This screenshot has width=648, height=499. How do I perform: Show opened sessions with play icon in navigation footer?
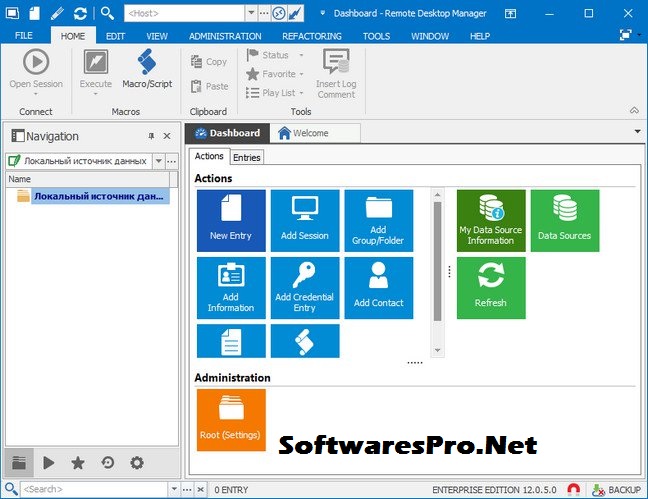[49, 462]
